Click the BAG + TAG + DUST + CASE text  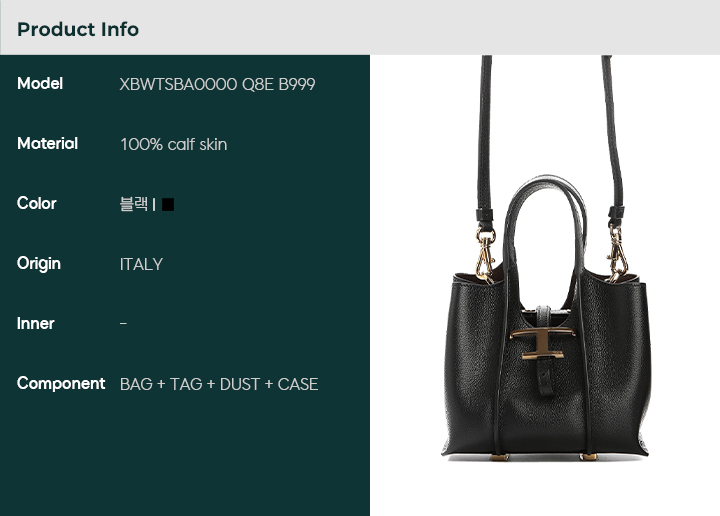click(219, 384)
